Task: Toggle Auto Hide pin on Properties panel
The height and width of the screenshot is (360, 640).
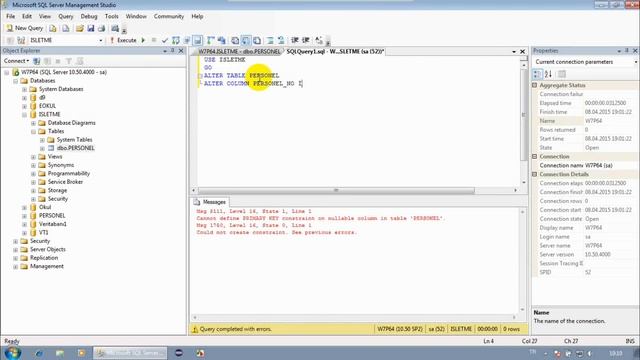Action: [627, 51]
